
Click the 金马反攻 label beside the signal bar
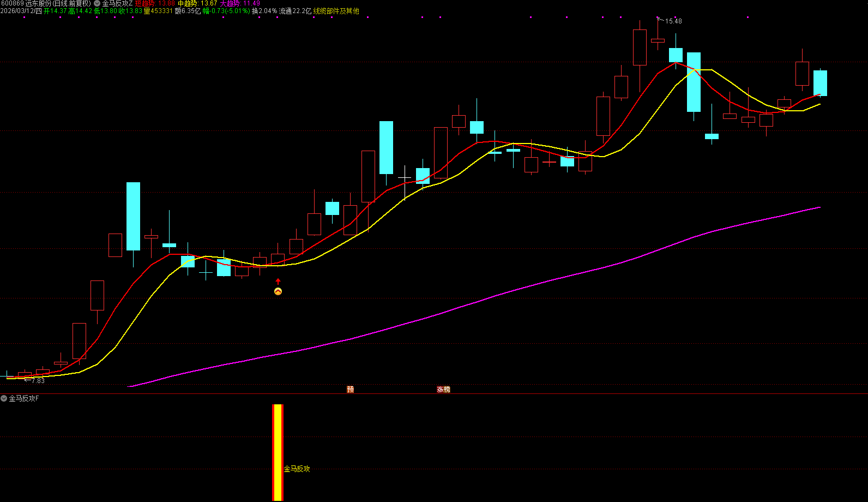[x=297, y=469]
